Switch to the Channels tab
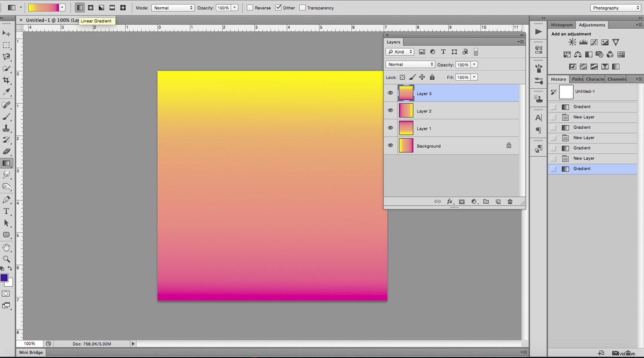 617,79
